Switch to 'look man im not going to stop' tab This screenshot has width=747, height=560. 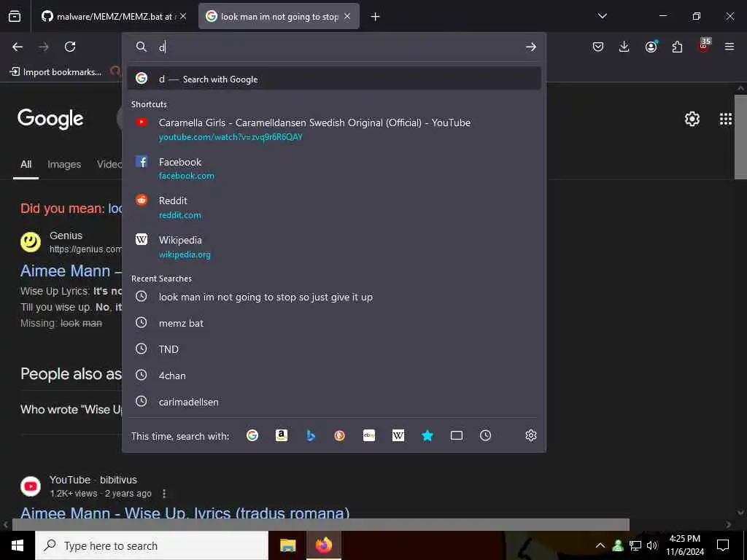click(279, 17)
